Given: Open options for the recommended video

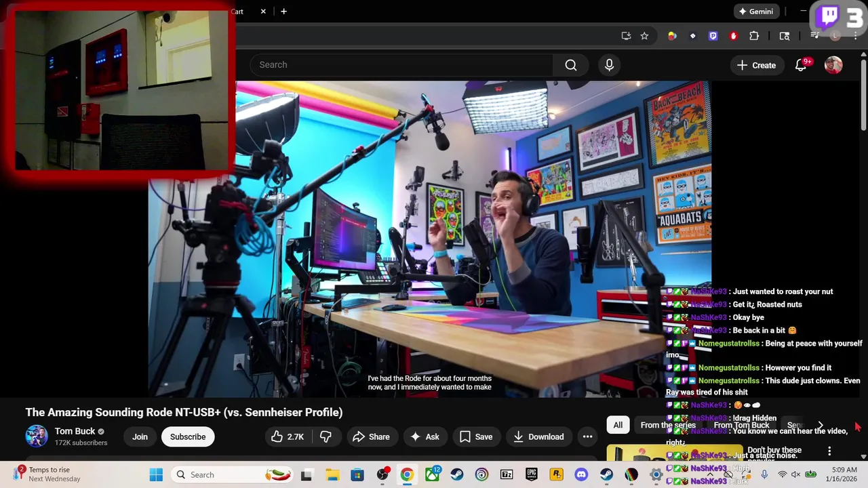Looking at the screenshot, I should 829,451.
